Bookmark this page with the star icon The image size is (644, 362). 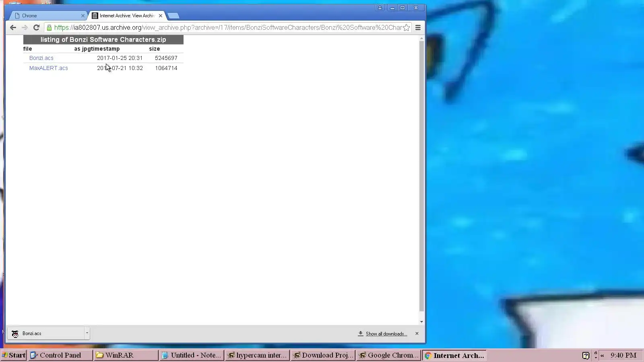coord(407,27)
